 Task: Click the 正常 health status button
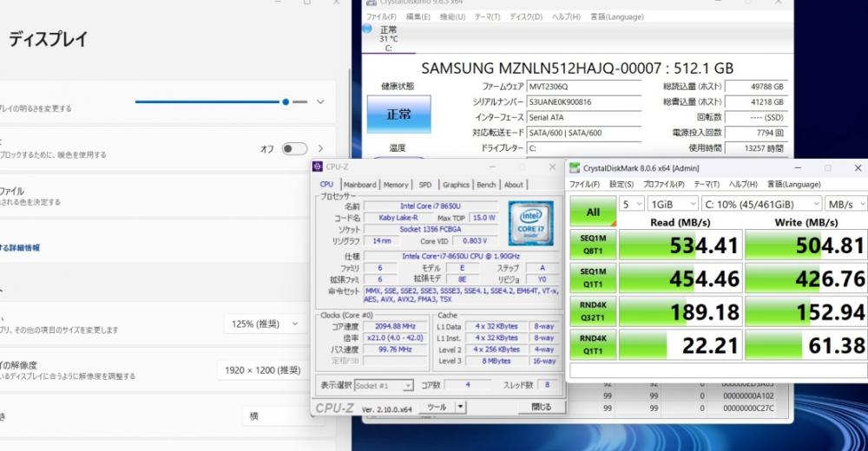click(x=398, y=114)
